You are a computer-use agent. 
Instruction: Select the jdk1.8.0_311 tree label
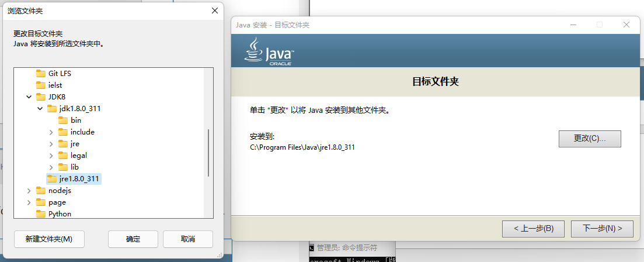tap(80, 109)
